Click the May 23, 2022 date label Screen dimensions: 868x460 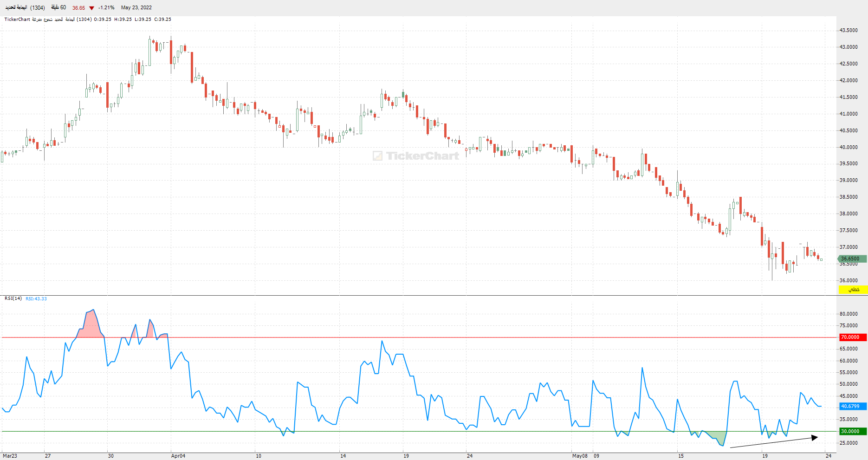[x=136, y=7]
